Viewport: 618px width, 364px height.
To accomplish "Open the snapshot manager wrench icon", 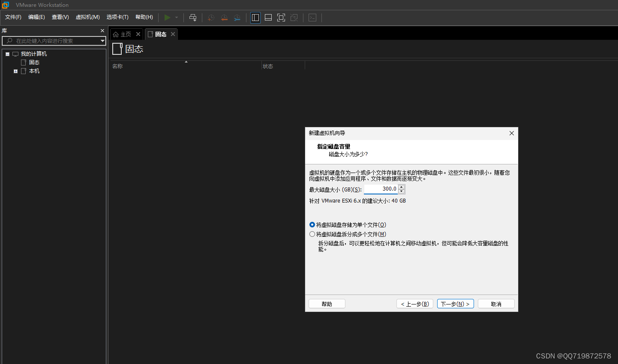I will [237, 18].
